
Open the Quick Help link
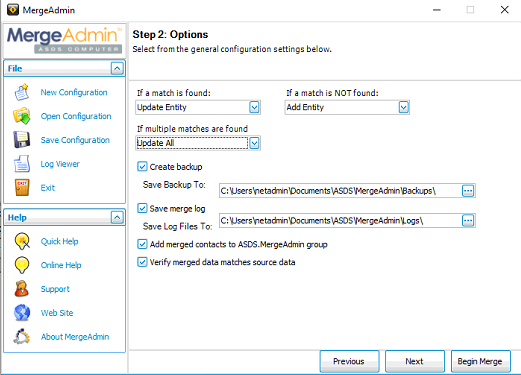point(59,241)
